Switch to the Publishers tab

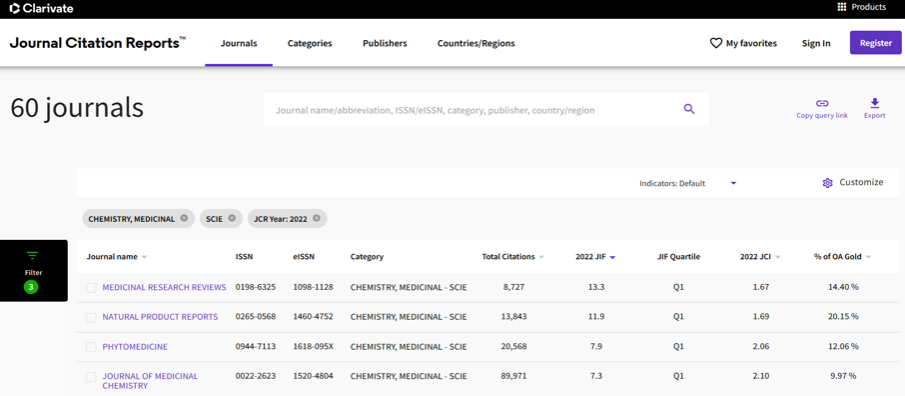point(384,43)
